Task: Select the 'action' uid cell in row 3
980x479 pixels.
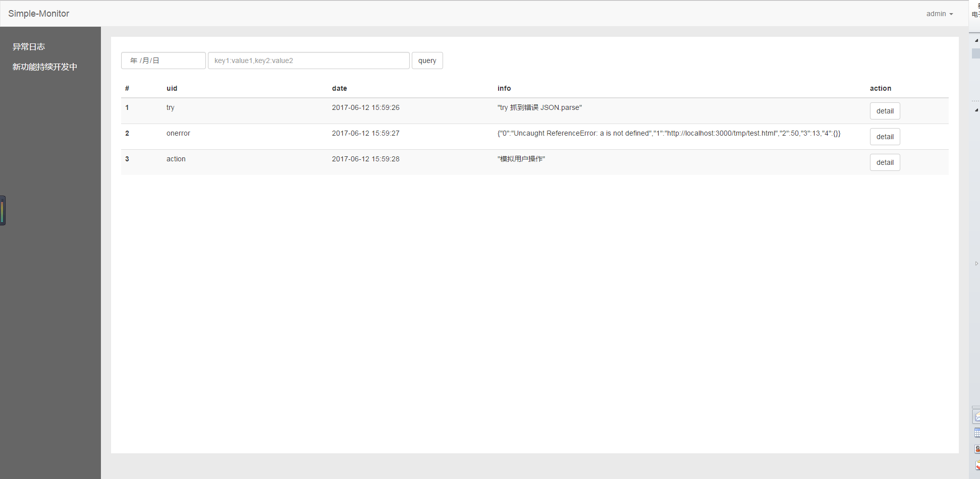Action: point(176,159)
